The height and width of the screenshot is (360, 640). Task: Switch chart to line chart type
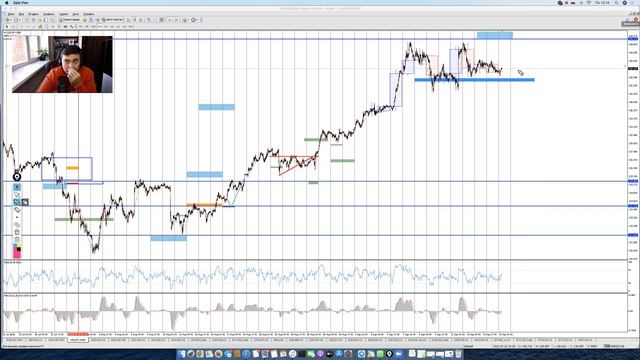(141, 20)
